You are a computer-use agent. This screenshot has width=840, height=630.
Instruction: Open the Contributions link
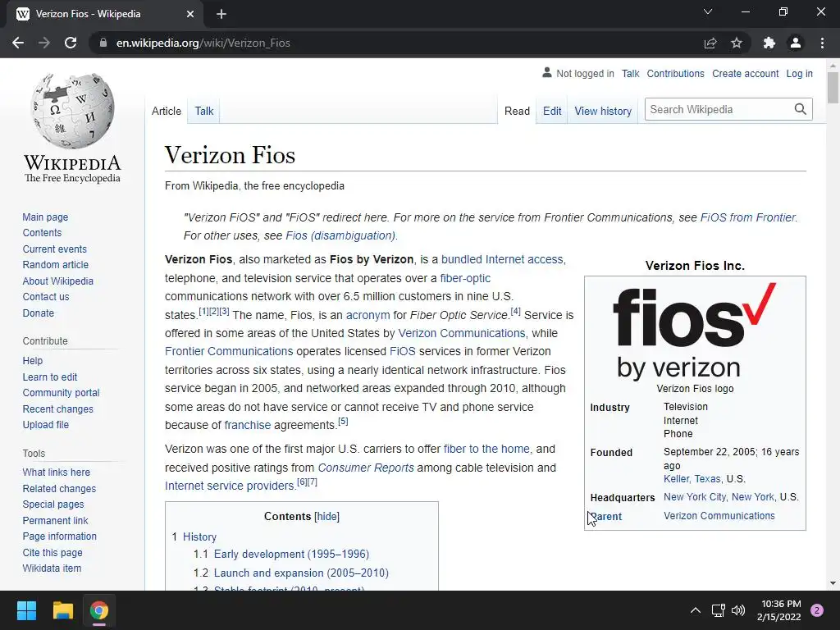[676, 73]
